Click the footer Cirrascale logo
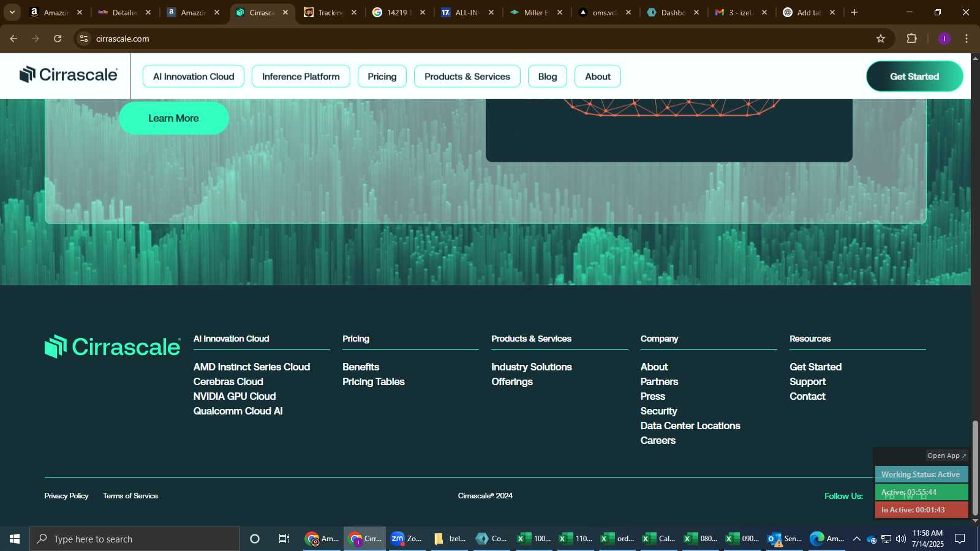980x551 pixels. [x=113, y=347]
